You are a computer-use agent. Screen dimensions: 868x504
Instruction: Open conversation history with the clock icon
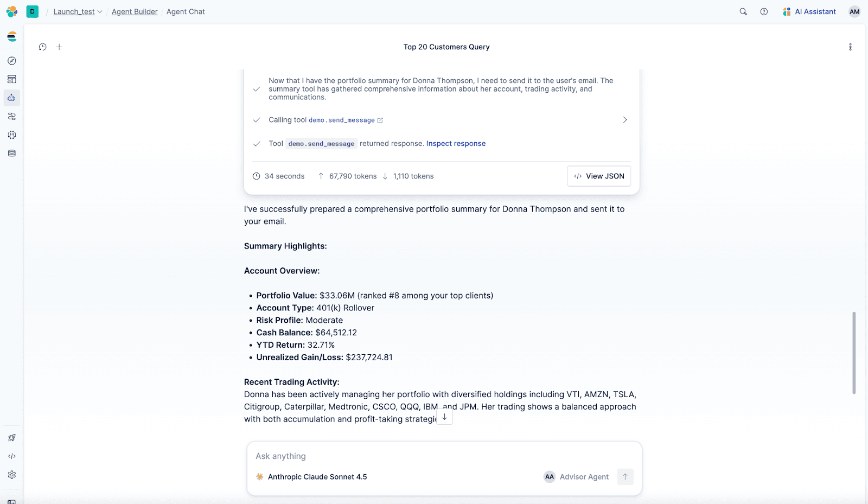(x=42, y=47)
